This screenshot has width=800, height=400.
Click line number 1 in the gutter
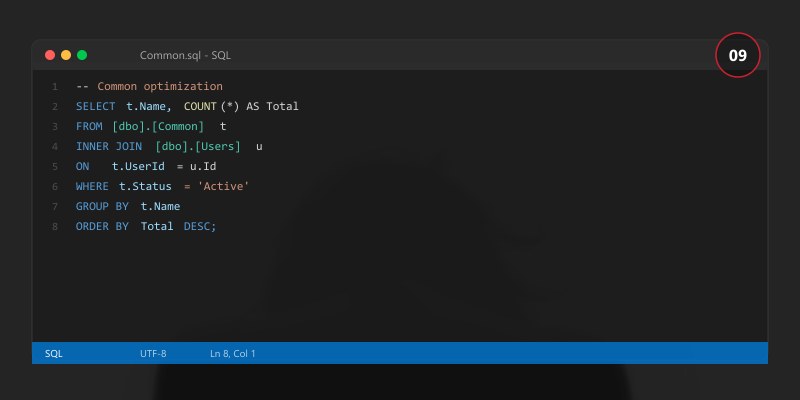click(54, 87)
